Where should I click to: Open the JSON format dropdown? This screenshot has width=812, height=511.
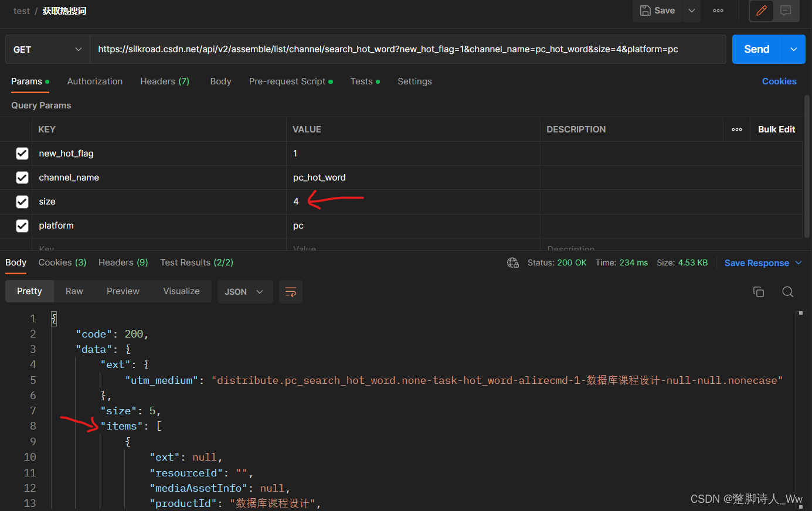tap(245, 292)
